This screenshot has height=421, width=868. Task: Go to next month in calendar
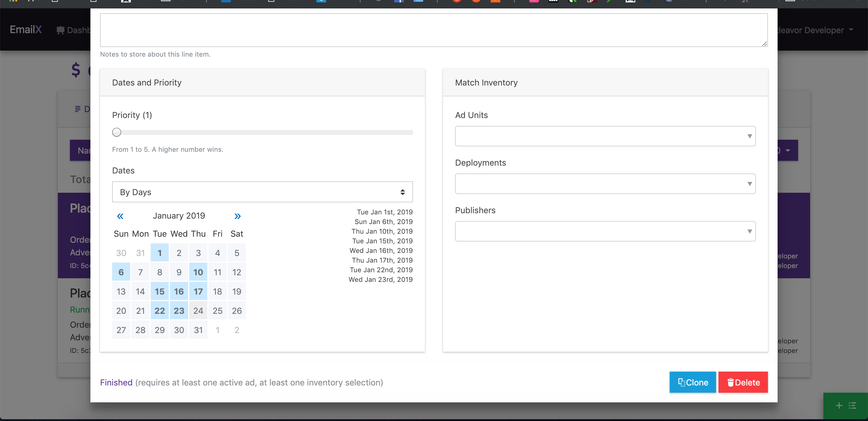pos(237,216)
